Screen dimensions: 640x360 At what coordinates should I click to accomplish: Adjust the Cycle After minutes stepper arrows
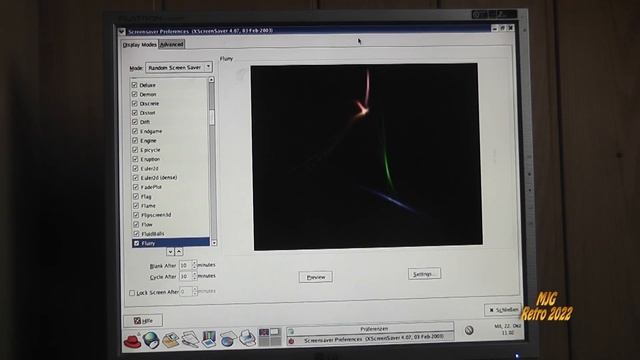pos(194,276)
